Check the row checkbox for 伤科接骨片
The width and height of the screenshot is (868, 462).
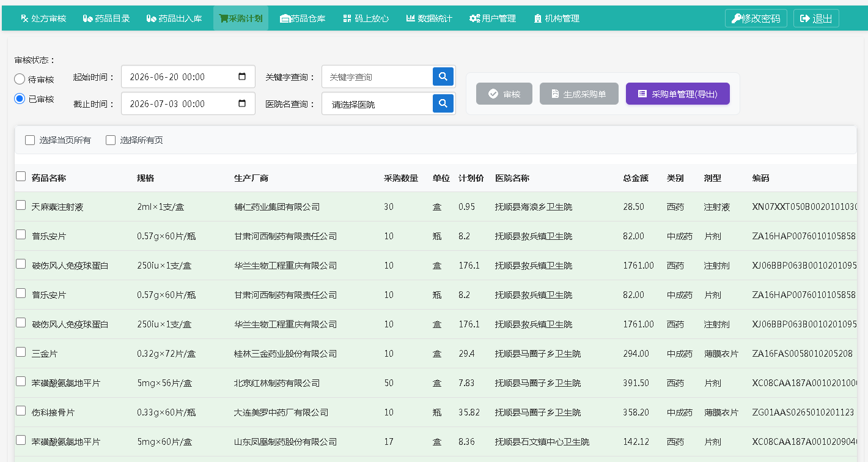click(21, 411)
